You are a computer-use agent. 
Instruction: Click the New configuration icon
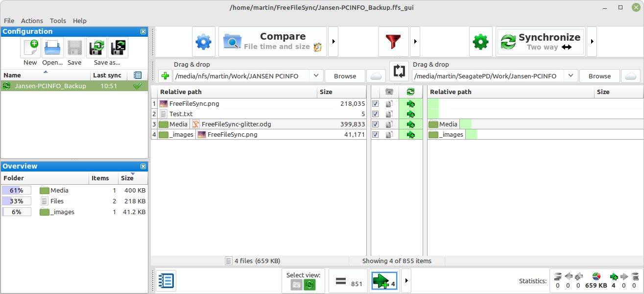(30, 48)
